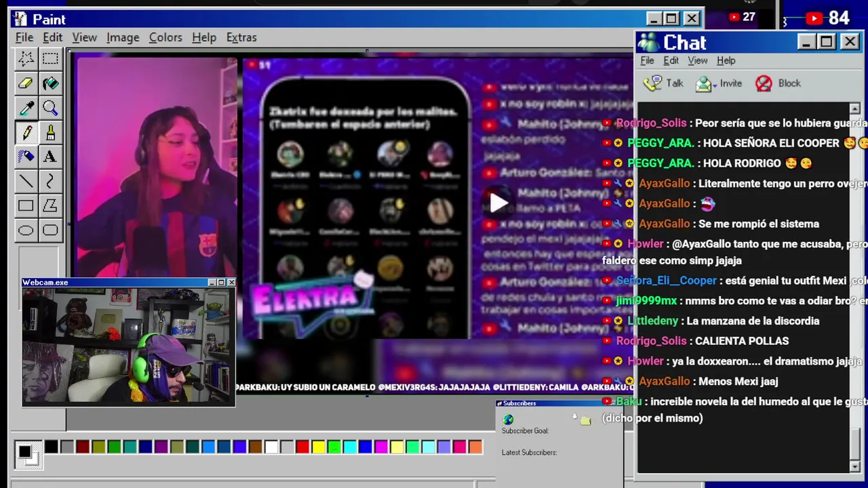This screenshot has width=868, height=488.
Task: Open the File menu in Chat window
Action: pos(647,61)
